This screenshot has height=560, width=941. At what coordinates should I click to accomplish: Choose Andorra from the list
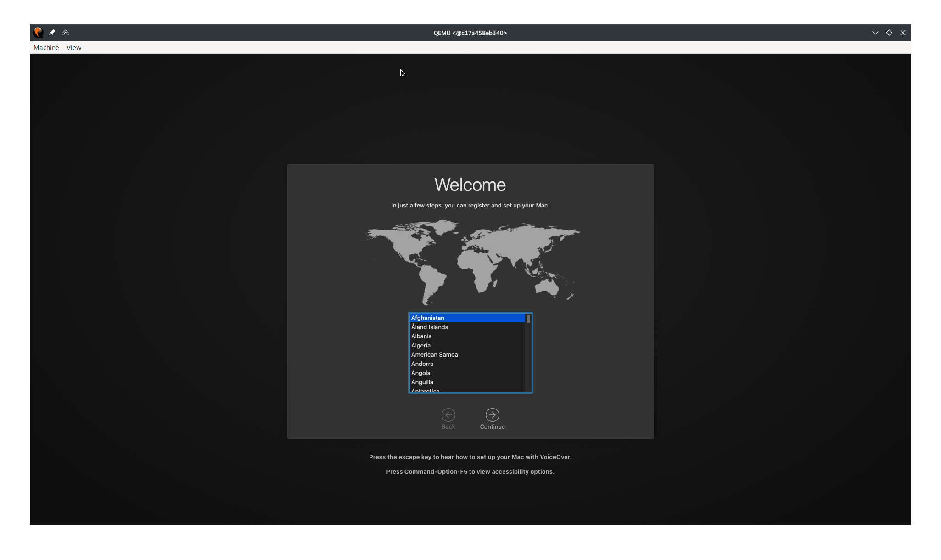pos(422,364)
